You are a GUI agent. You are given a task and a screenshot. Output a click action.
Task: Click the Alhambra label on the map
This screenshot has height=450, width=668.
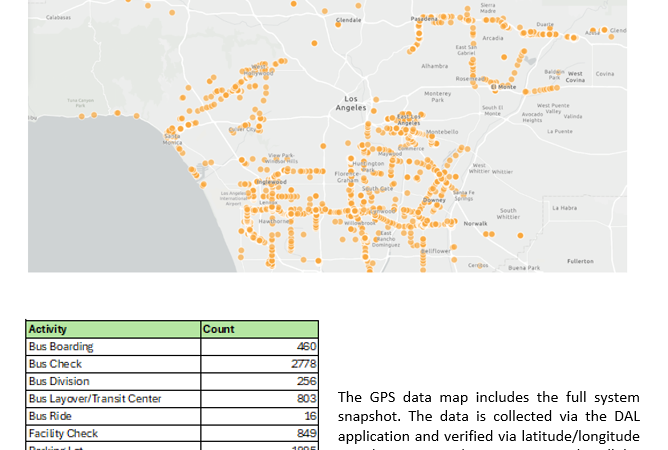point(435,66)
